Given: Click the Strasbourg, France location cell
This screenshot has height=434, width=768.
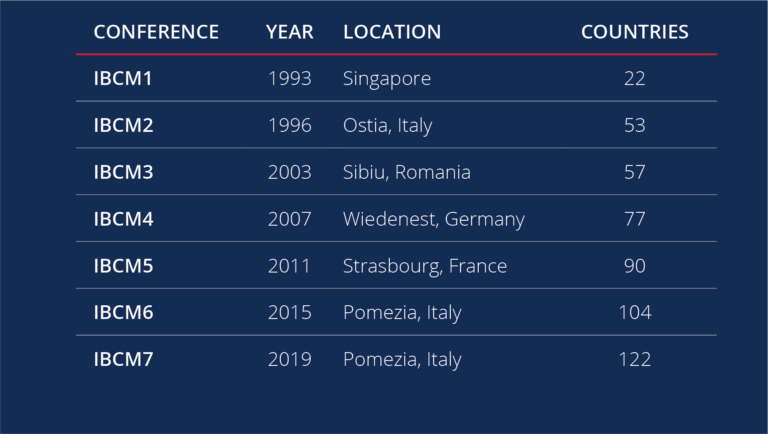Looking at the screenshot, I should 424,266.
